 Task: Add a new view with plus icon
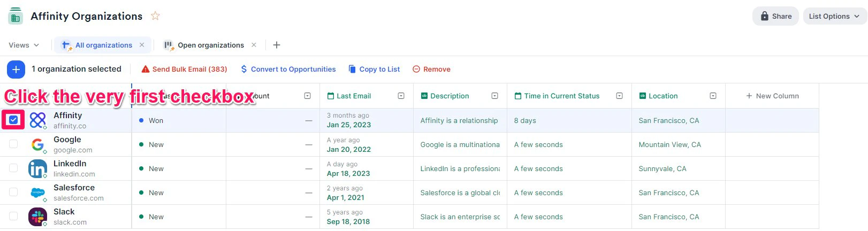[x=277, y=45]
